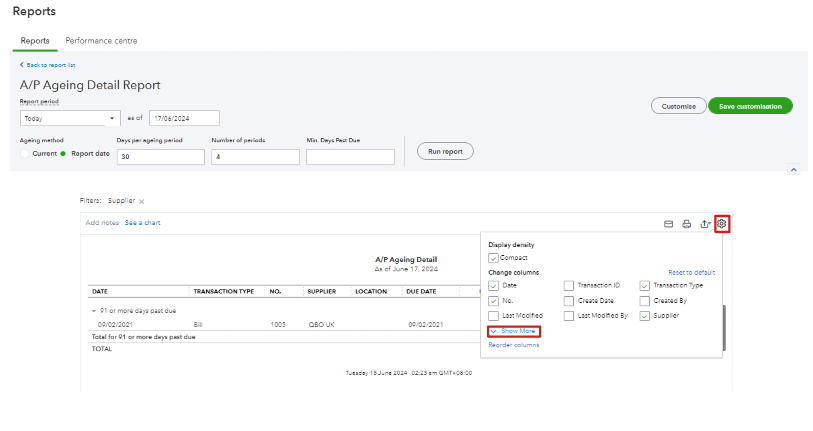
Task: Switch to the Performance centre tab
Action: pyautogui.click(x=101, y=41)
